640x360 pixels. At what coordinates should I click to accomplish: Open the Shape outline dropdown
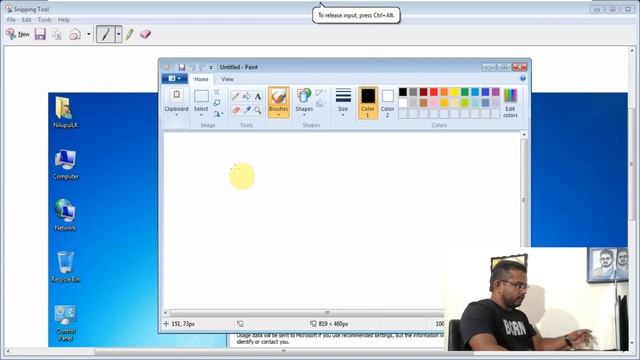320,93
